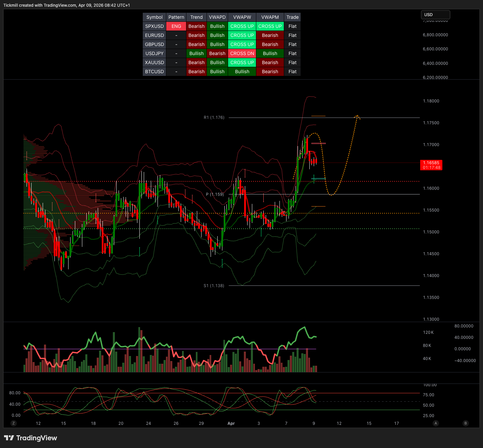
Task: Click the Z timezone badge on time axis
Action: pos(13,423)
